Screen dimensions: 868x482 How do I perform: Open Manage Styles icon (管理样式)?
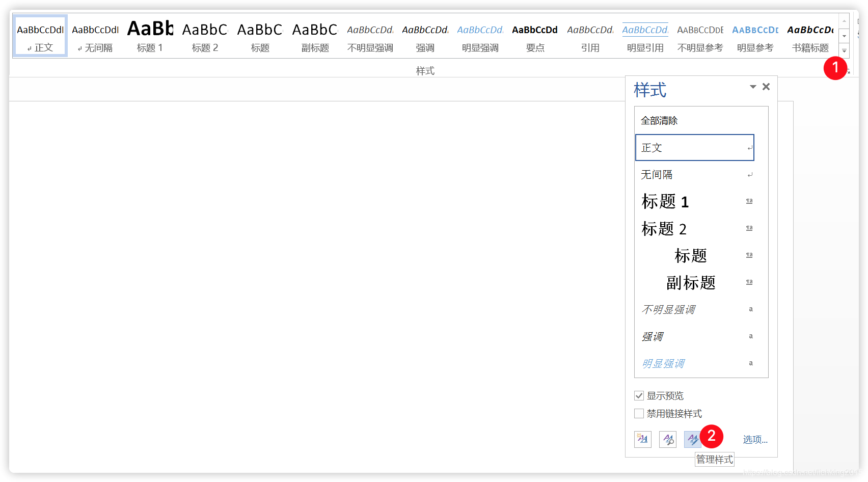click(x=692, y=439)
